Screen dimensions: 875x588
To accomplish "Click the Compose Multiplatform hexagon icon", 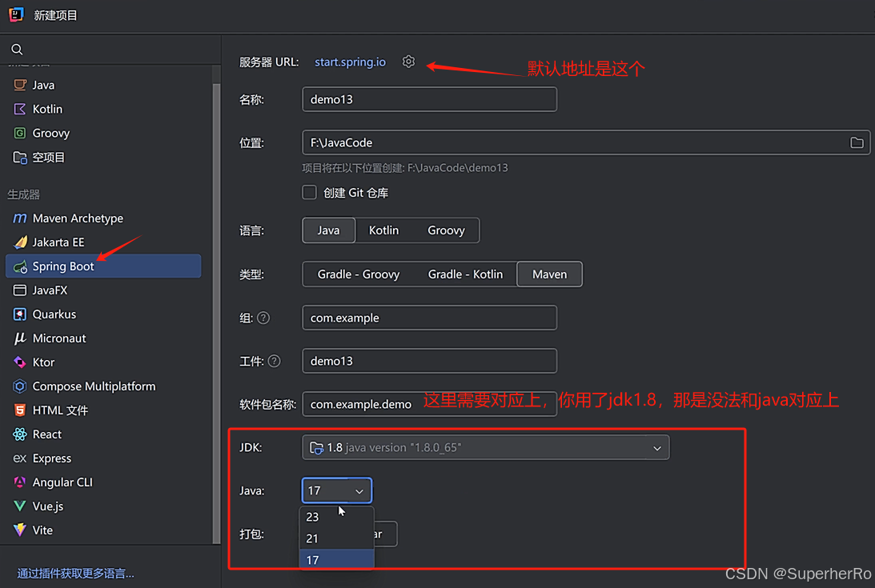I will [x=20, y=386].
